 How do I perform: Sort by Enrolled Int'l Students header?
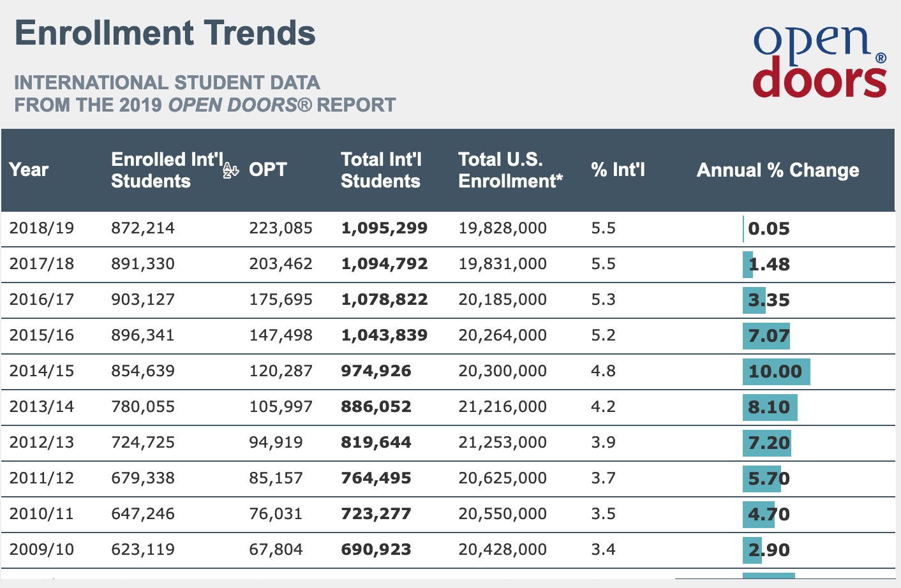point(167,170)
